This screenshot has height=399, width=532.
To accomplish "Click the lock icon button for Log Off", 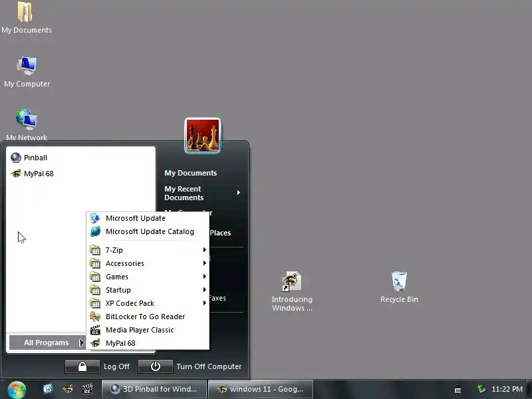I will pyautogui.click(x=82, y=366).
